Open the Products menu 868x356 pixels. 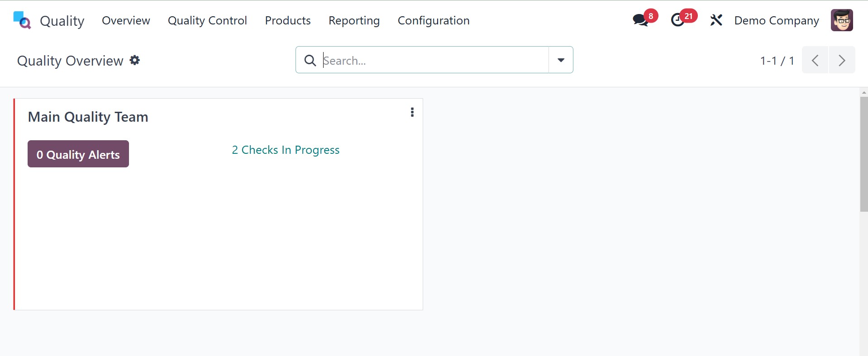click(288, 20)
